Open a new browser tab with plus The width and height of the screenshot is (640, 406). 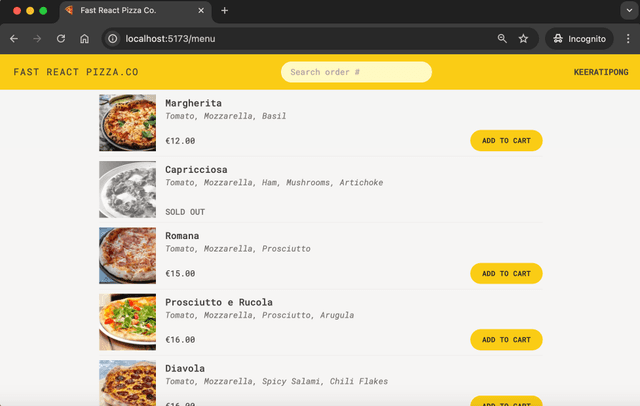[x=224, y=11]
